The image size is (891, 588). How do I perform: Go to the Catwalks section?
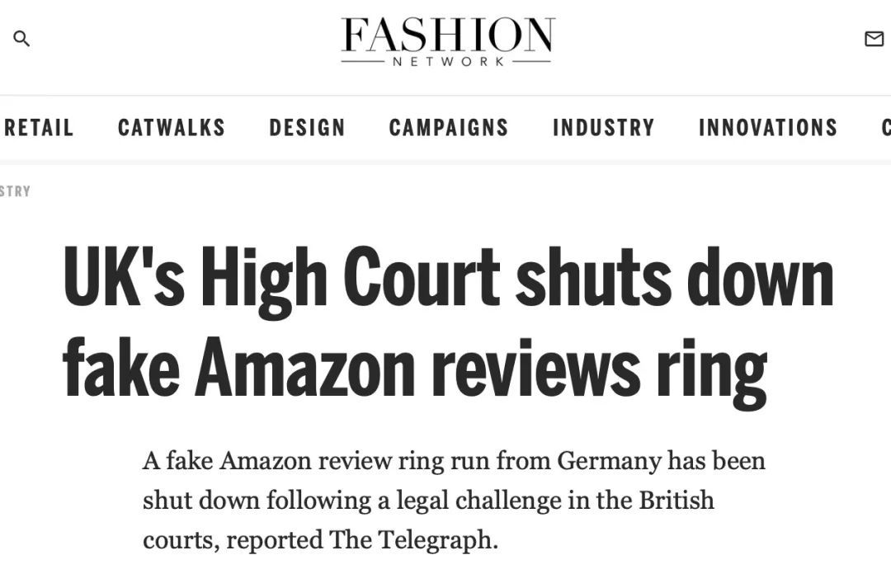pyautogui.click(x=172, y=128)
